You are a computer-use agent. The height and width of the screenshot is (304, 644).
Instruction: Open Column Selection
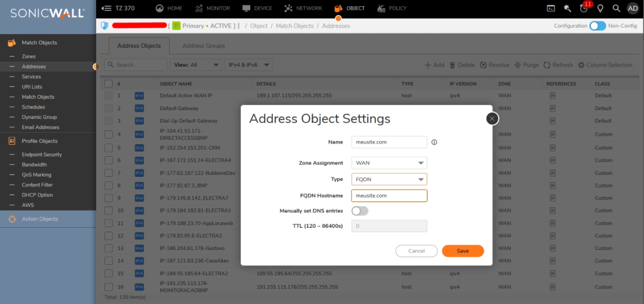coord(605,65)
